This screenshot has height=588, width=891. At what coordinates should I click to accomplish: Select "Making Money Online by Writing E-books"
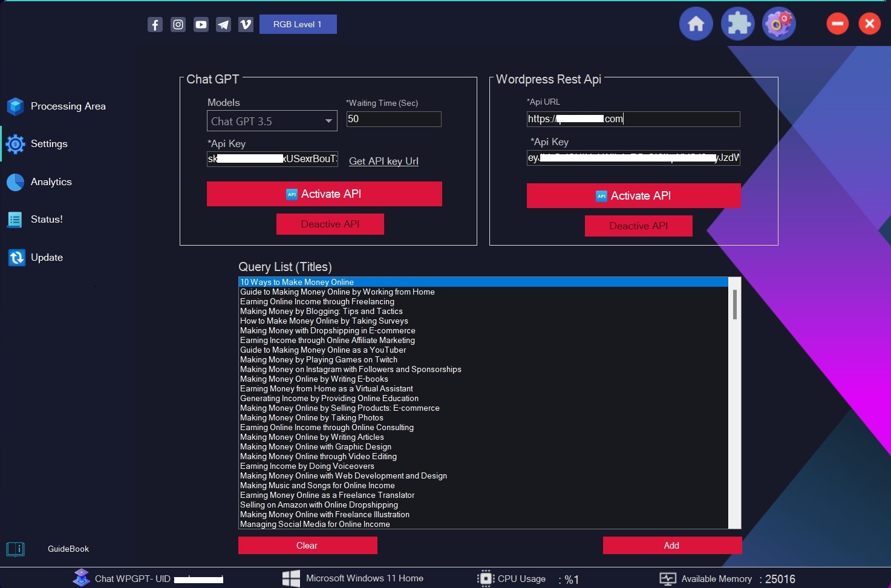(x=483, y=379)
